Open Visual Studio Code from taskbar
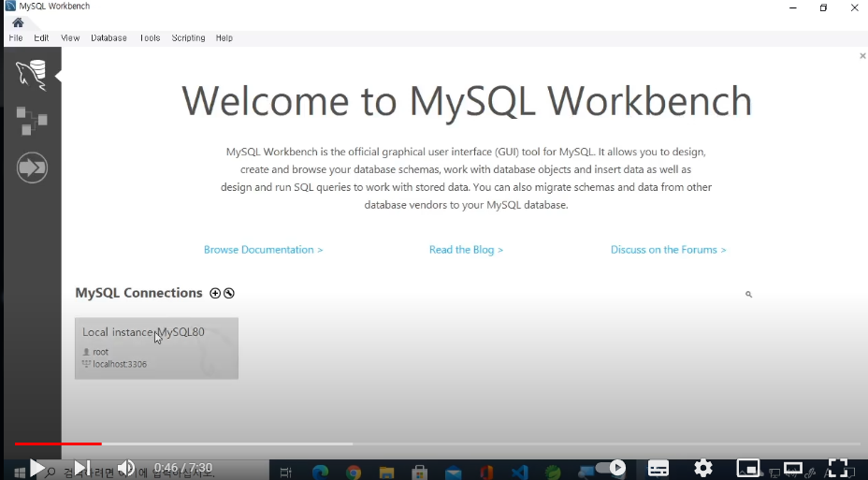The image size is (868, 480). point(519,473)
